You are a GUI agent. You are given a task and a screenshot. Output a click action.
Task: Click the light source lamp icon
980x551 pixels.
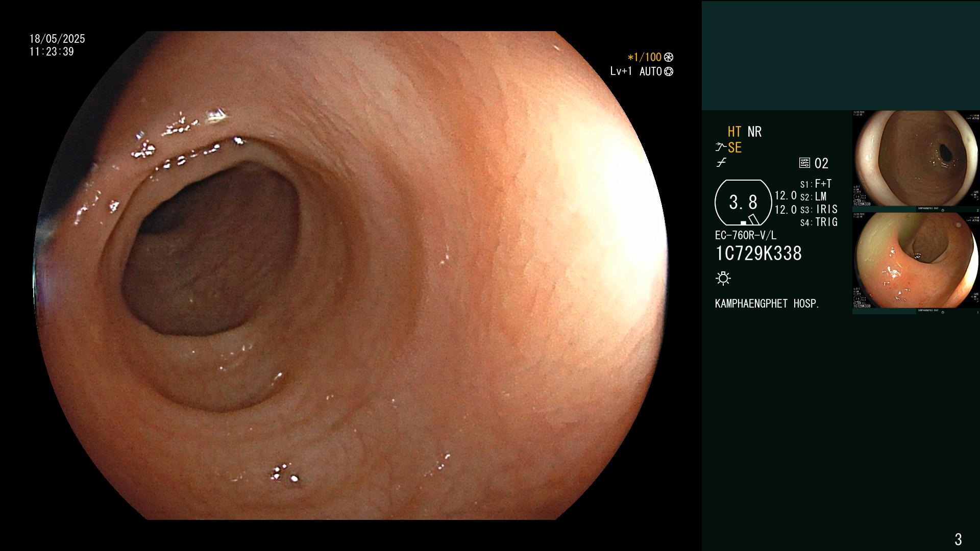(x=723, y=278)
